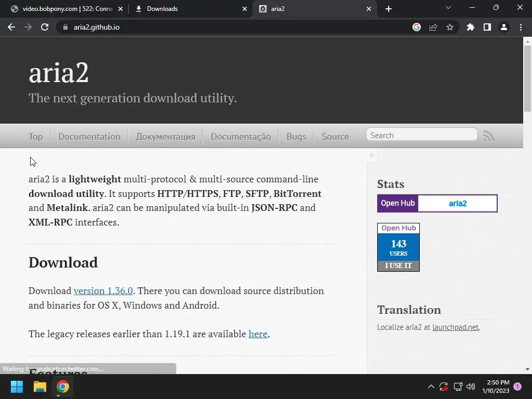Close the Downloads tab
Screen dimensions: 532x399
point(245,9)
